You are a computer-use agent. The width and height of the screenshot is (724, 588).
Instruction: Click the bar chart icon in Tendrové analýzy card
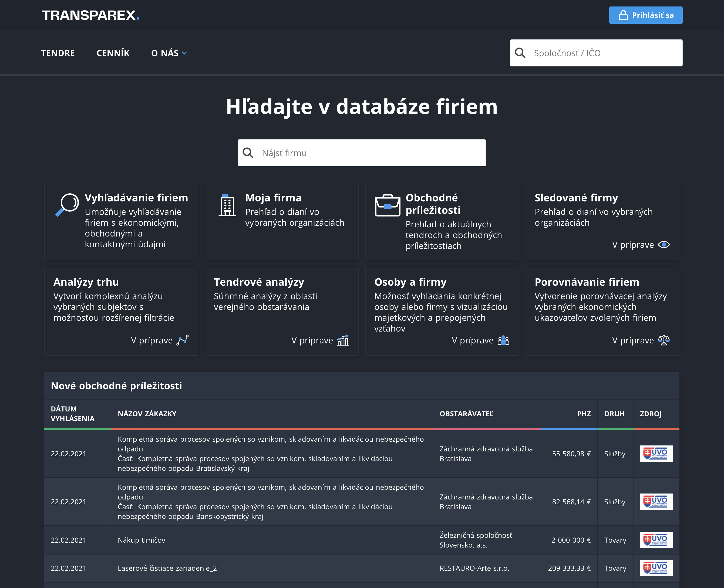pyautogui.click(x=343, y=340)
